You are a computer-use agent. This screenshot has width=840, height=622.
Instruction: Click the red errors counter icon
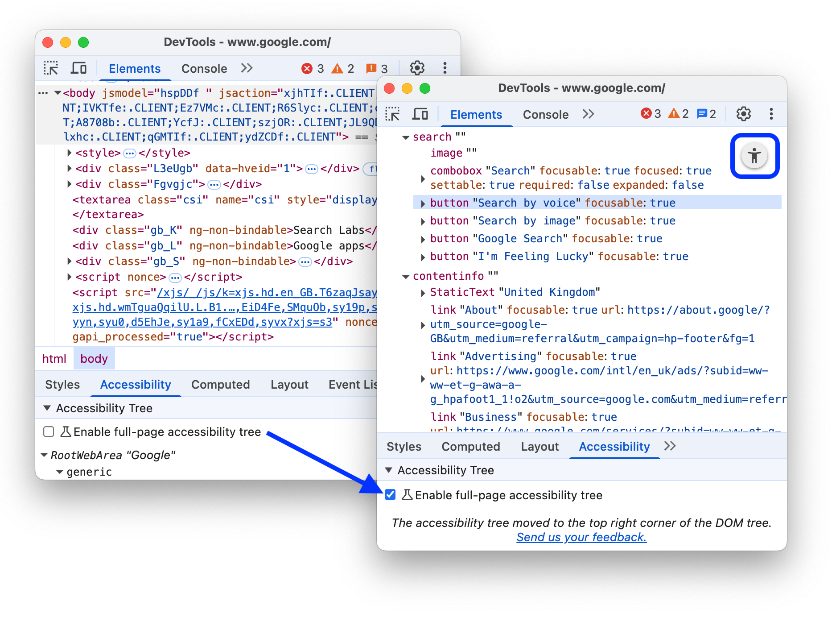click(647, 114)
